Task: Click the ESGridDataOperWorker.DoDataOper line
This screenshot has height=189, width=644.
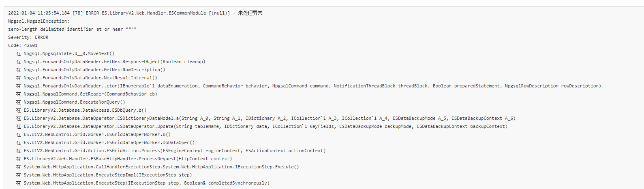Action: [x=105, y=142]
